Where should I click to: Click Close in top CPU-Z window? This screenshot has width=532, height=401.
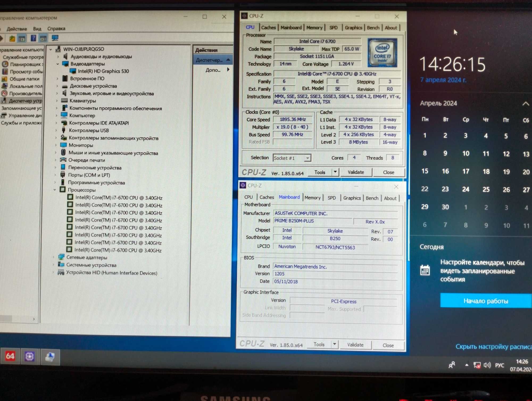(x=388, y=173)
